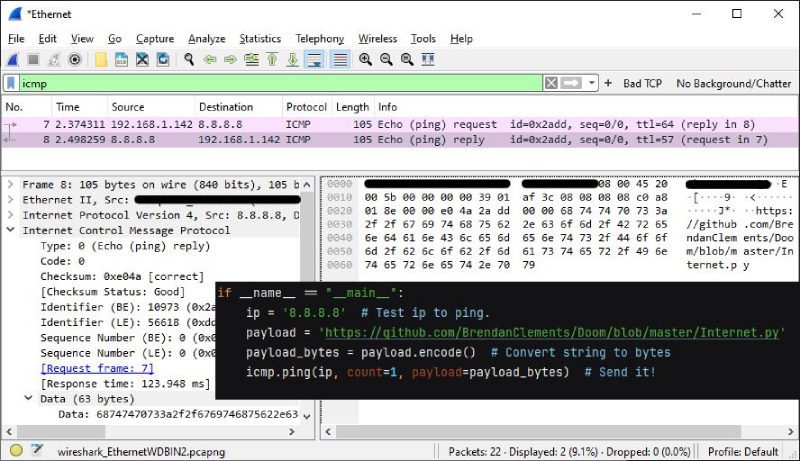Go to specified packet icon
Viewport: 800px width, 461px height.
252,60
